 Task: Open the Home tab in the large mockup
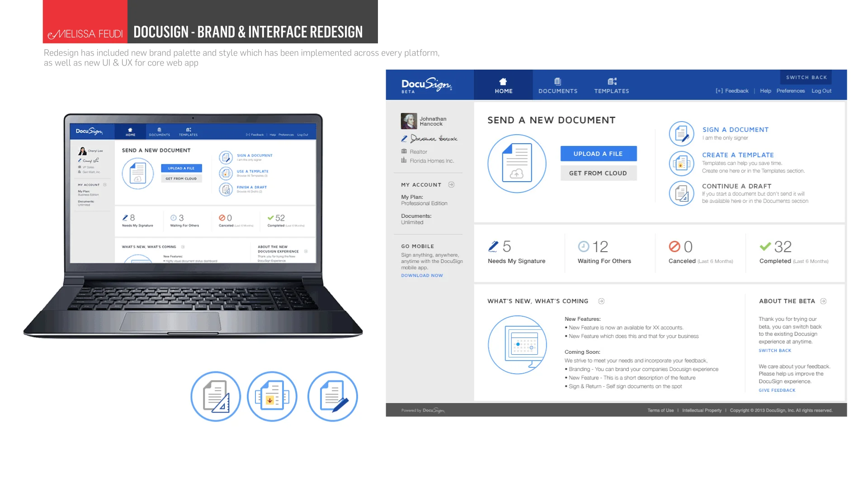click(503, 85)
